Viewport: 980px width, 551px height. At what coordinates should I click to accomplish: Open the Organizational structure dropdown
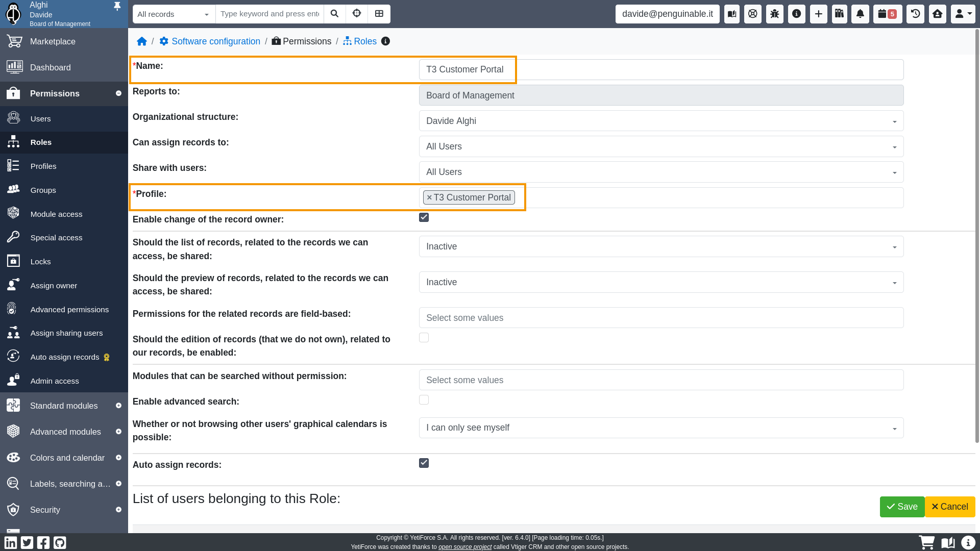click(661, 121)
